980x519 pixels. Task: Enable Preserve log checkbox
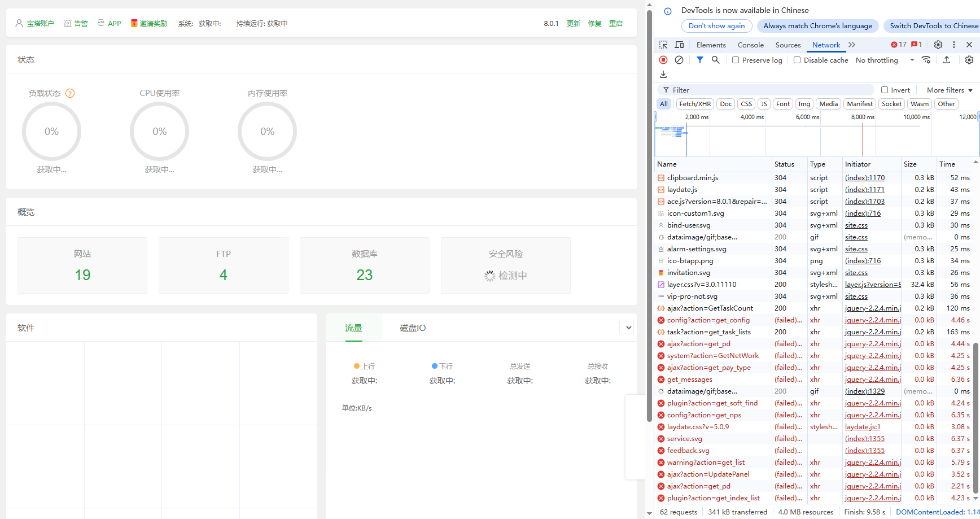pyautogui.click(x=736, y=60)
